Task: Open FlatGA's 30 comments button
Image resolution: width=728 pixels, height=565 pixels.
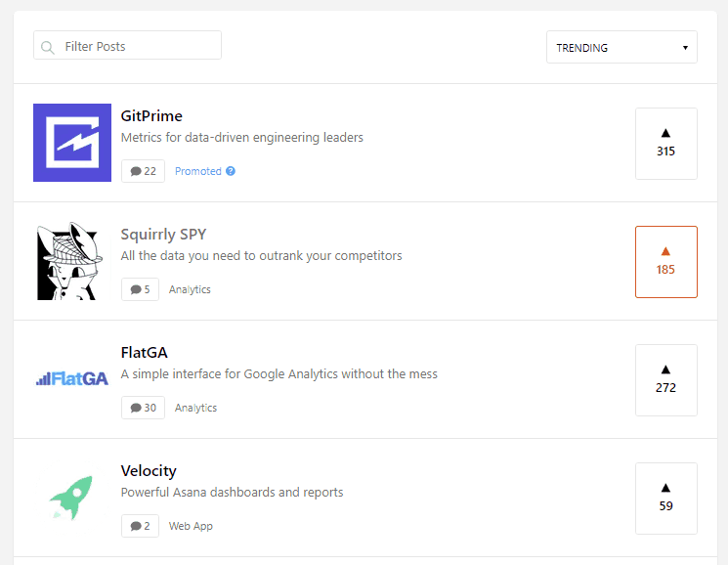Action: (143, 408)
